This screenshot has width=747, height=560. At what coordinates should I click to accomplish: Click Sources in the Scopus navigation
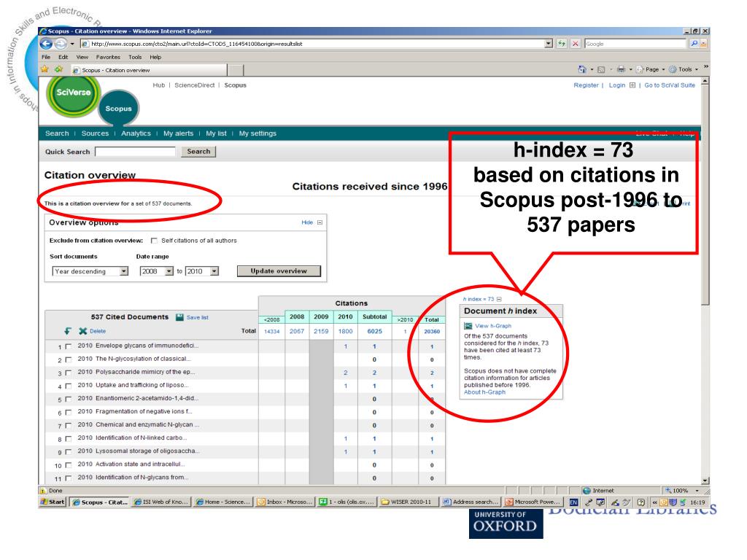(x=95, y=133)
